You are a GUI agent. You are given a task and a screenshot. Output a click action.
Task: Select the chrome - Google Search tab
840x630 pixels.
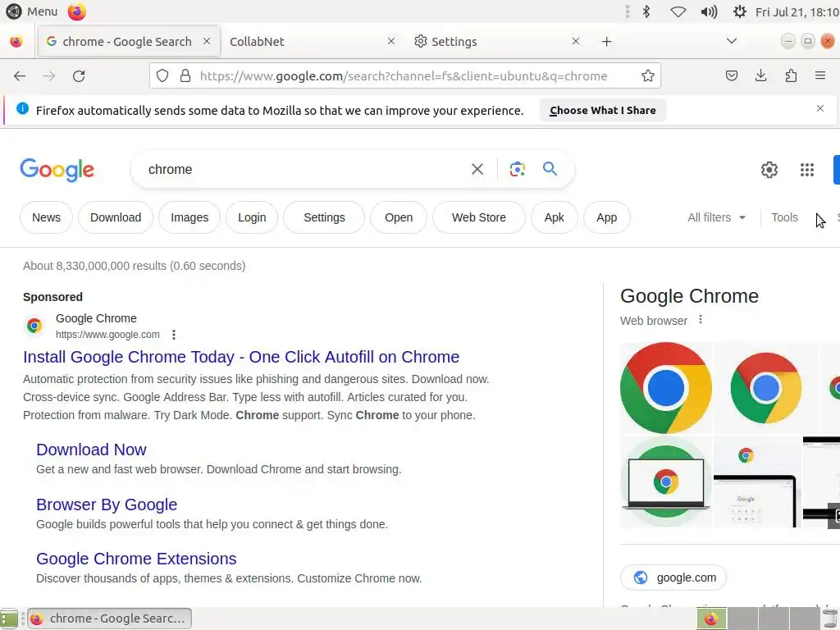click(x=129, y=41)
